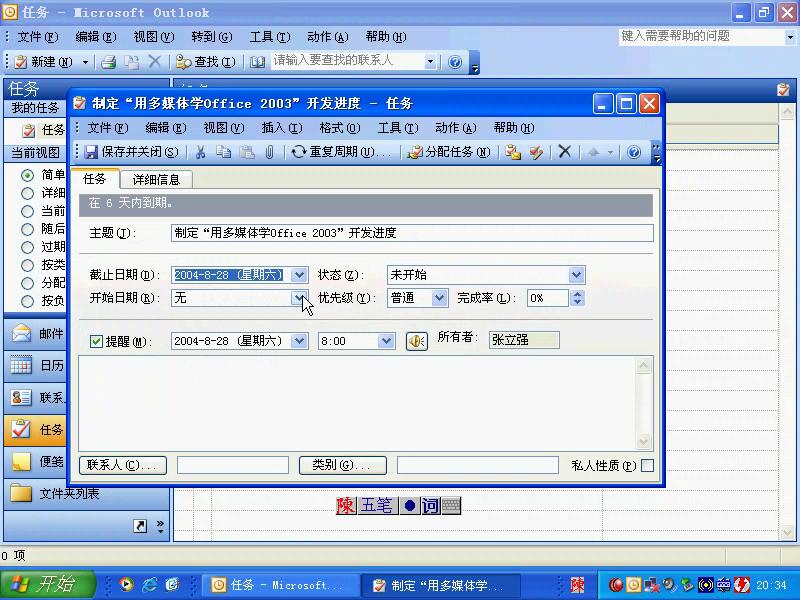Open Contacts (联系人) in navigation pane
This screenshot has height=600, width=800.
click(35, 397)
